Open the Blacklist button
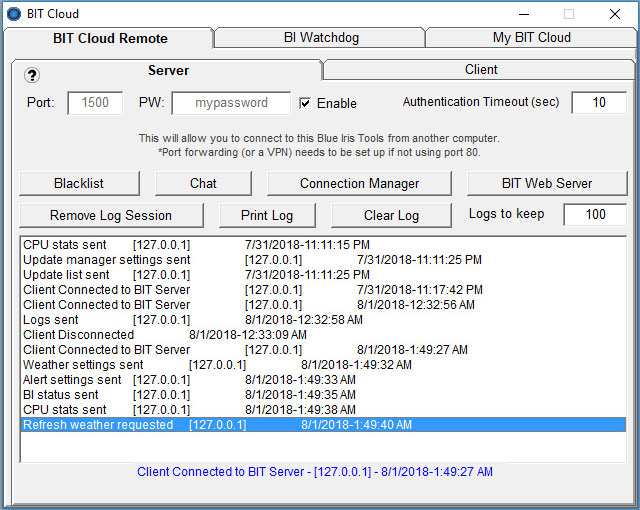Image resolution: width=640 pixels, height=510 pixels. click(79, 183)
